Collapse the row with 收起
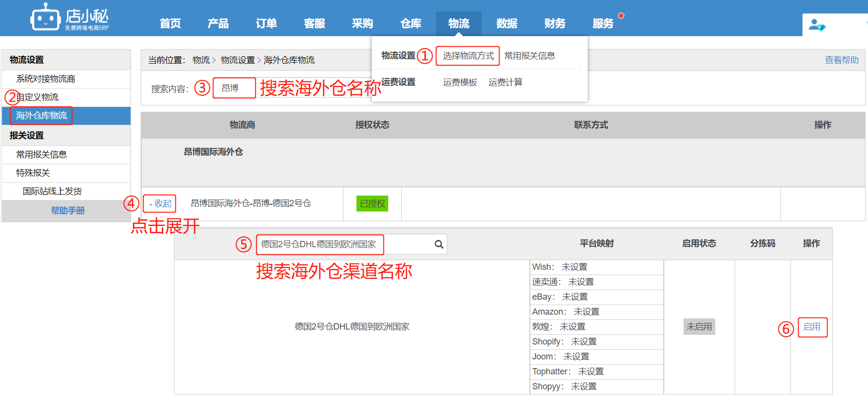868x397 pixels. (160, 204)
